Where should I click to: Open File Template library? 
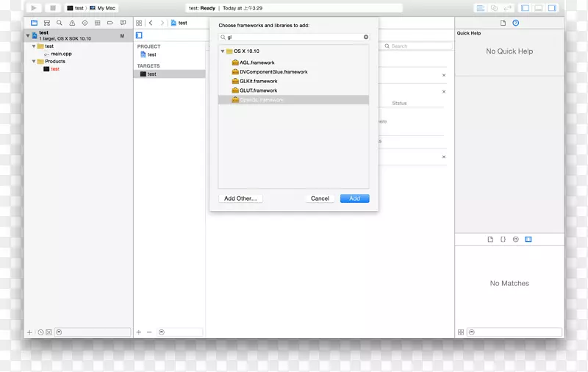click(x=490, y=239)
